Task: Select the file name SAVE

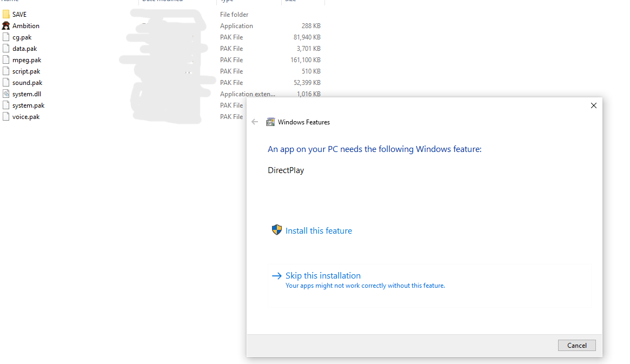Action: coord(19,15)
